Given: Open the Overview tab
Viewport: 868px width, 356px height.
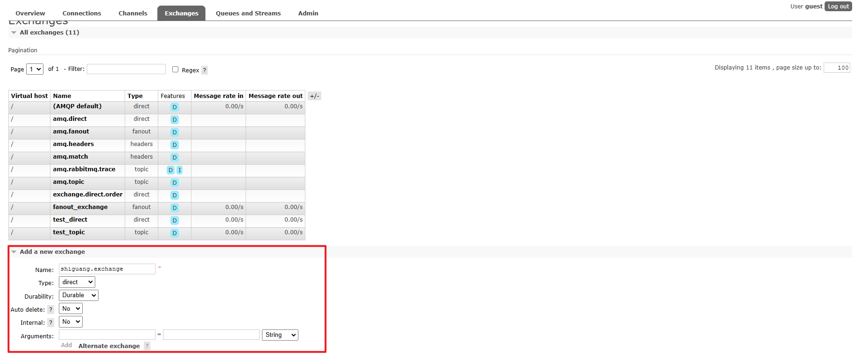Looking at the screenshot, I should [30, 13].
